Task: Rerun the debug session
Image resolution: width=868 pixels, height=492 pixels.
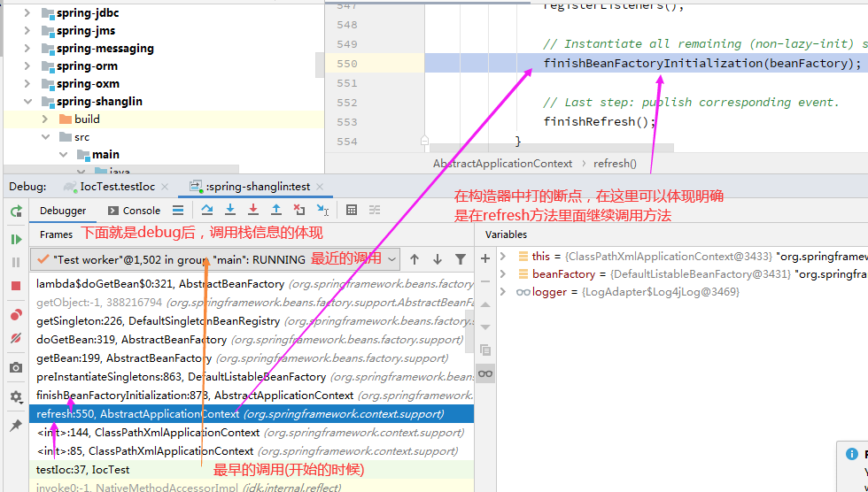Action: (16, 211)
